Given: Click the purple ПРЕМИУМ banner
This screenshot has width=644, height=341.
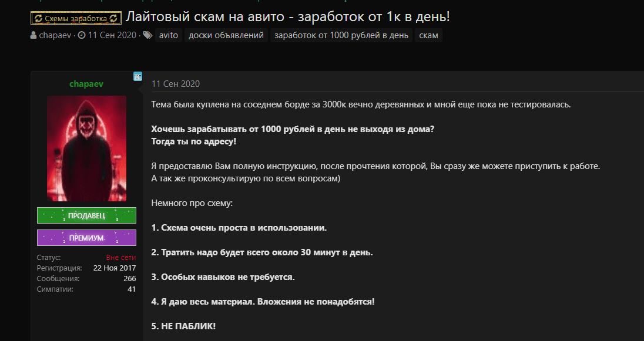Looking at the screenshot, I should tap(86, 238).
